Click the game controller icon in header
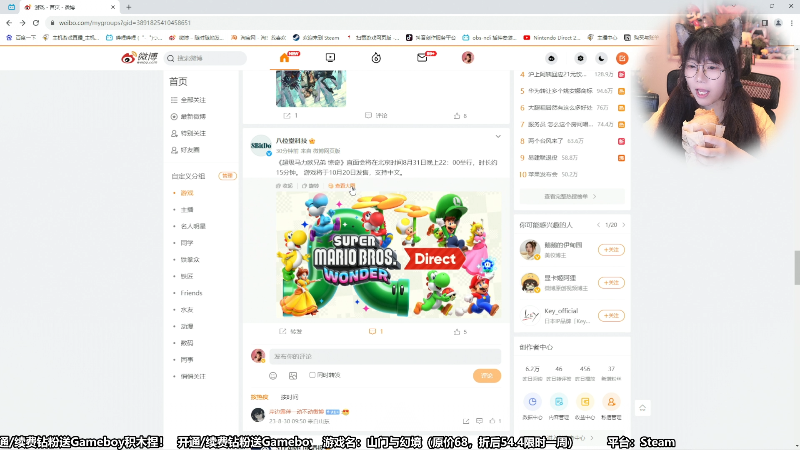The height and width of the screenshot is (450, 800). pos(552,58)
